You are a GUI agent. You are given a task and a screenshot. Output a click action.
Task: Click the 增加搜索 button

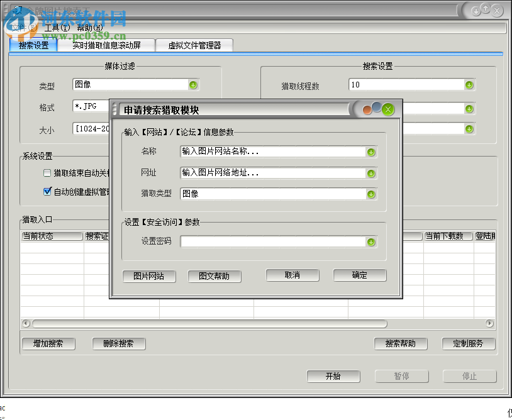pos(48,344)
